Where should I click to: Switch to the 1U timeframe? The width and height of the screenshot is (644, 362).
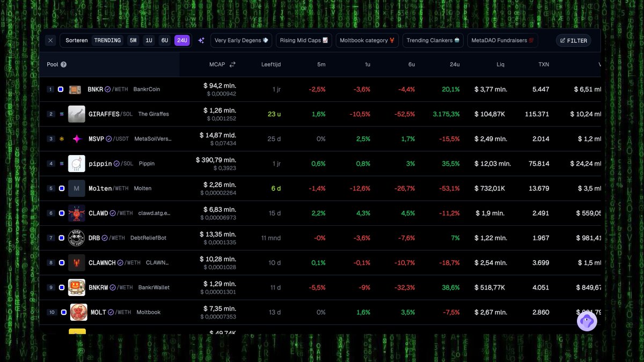click(x=149, y=40)
